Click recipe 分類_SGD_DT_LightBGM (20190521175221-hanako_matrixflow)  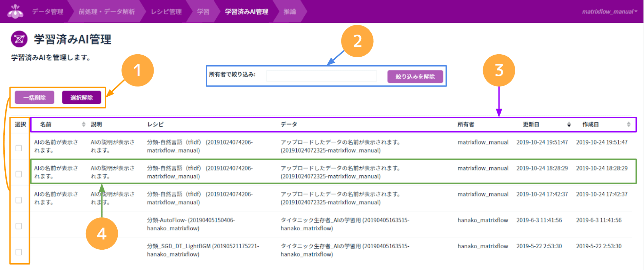click(203, 250)
